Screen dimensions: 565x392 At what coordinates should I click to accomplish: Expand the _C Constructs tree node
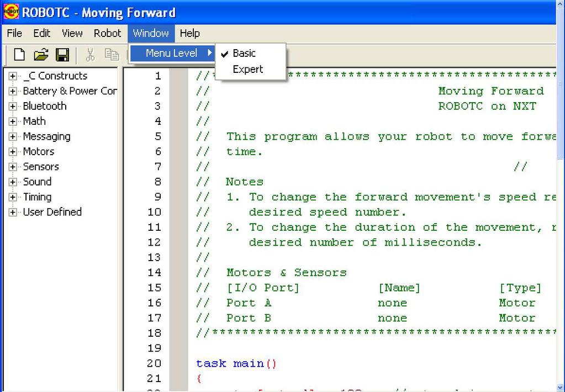(x=13, y=76)
